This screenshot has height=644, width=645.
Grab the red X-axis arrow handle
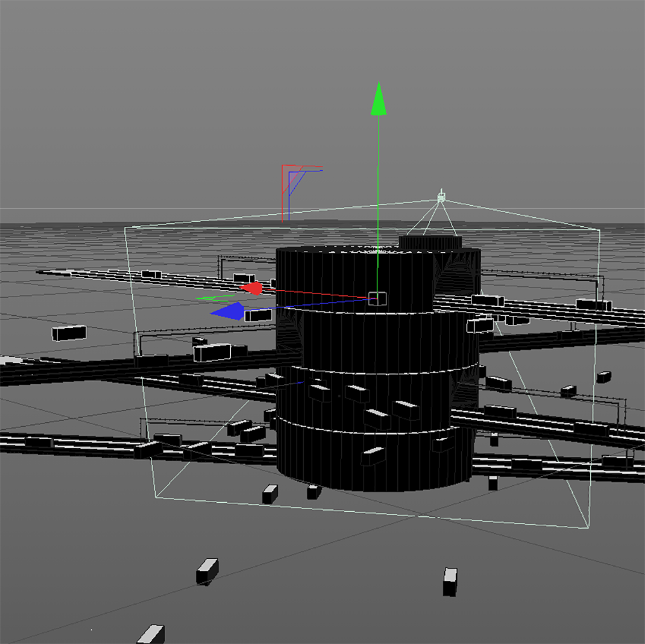click(252, 288)
